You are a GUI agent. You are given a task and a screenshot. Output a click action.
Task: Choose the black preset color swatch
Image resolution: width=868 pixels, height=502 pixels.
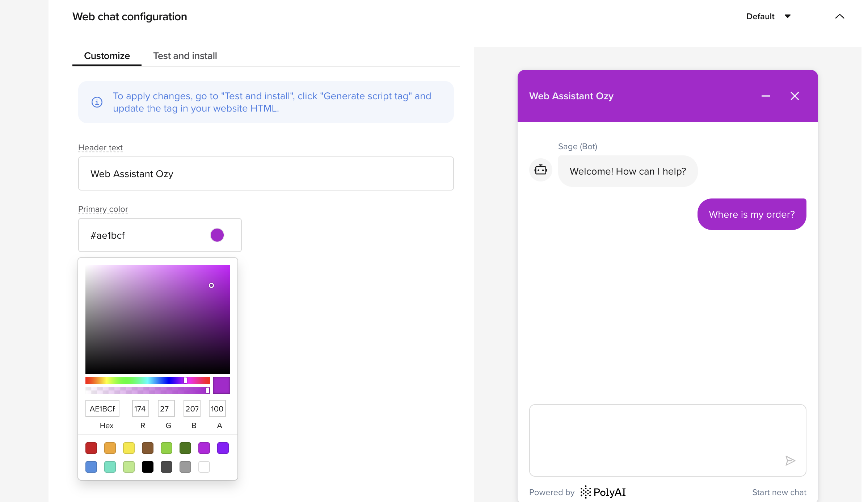(148, 467)
